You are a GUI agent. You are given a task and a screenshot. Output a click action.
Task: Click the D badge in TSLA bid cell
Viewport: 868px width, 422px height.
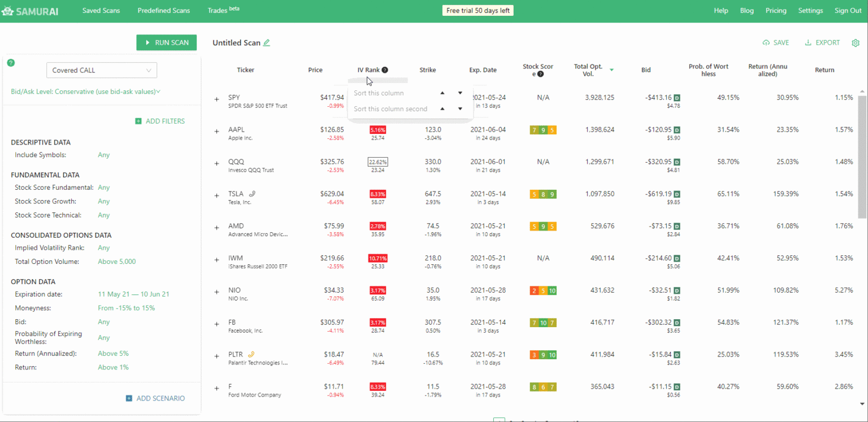point(677,194)
